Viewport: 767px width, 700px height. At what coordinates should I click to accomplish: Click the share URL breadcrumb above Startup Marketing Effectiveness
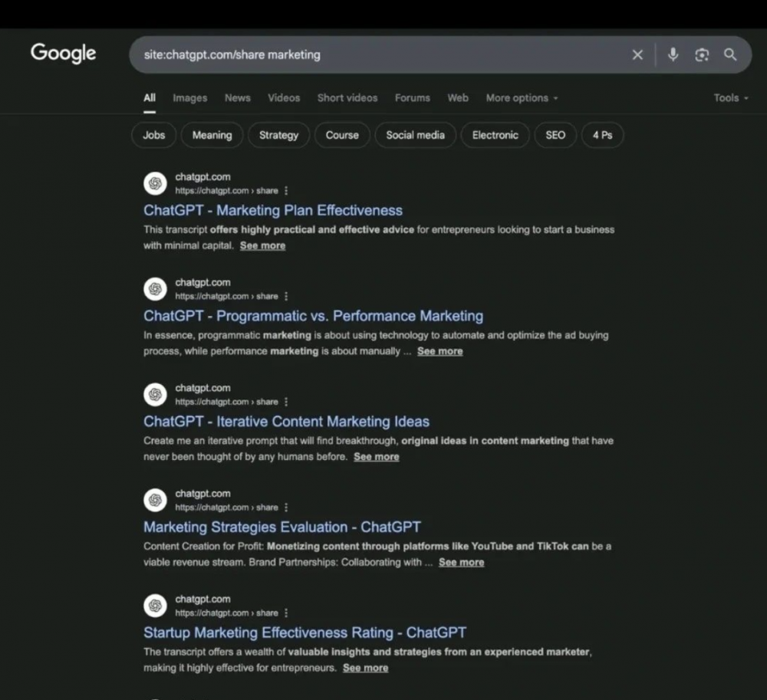click(226, 613)
